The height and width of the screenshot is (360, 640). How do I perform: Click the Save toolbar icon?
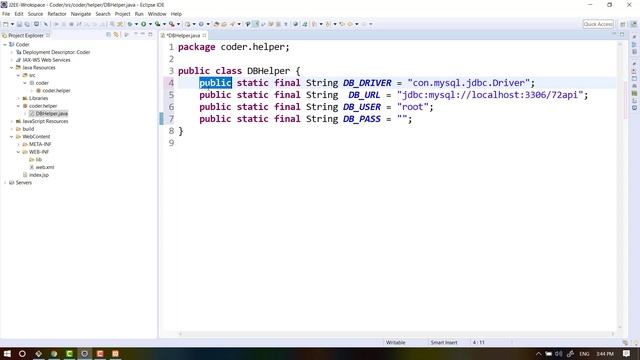[19, 24]
